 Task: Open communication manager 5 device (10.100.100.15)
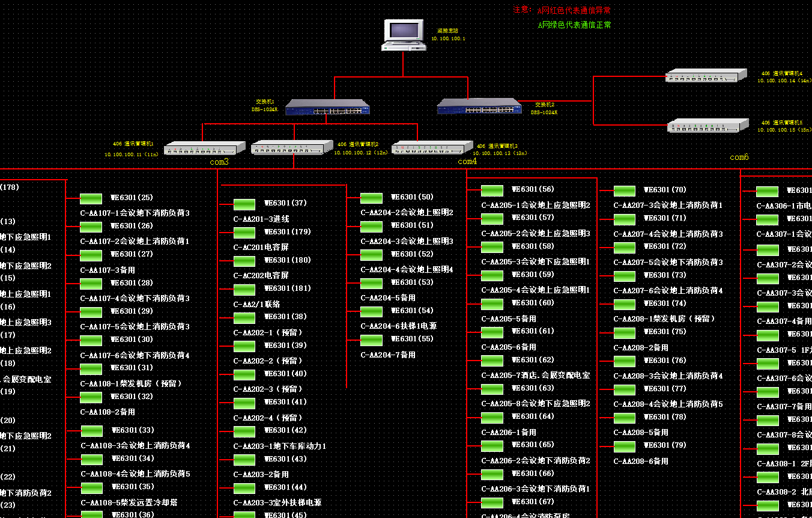coord(707,125)
